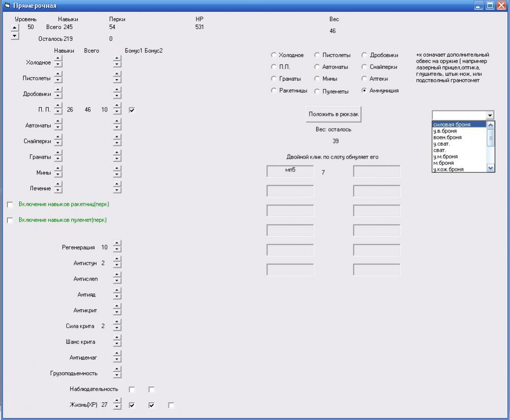
Task: Select the Холодное radio button
Action: coord(274,55)
